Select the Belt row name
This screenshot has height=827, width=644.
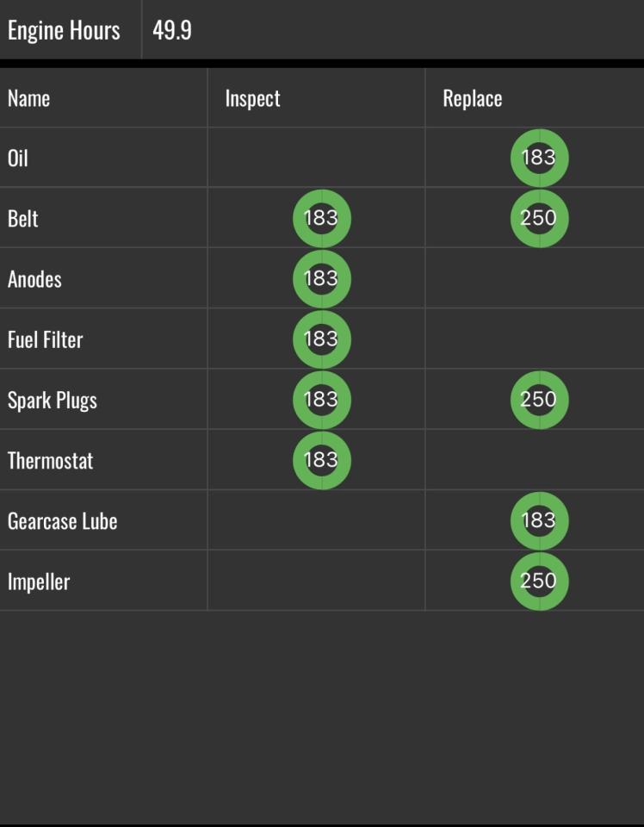pos(23,219)
